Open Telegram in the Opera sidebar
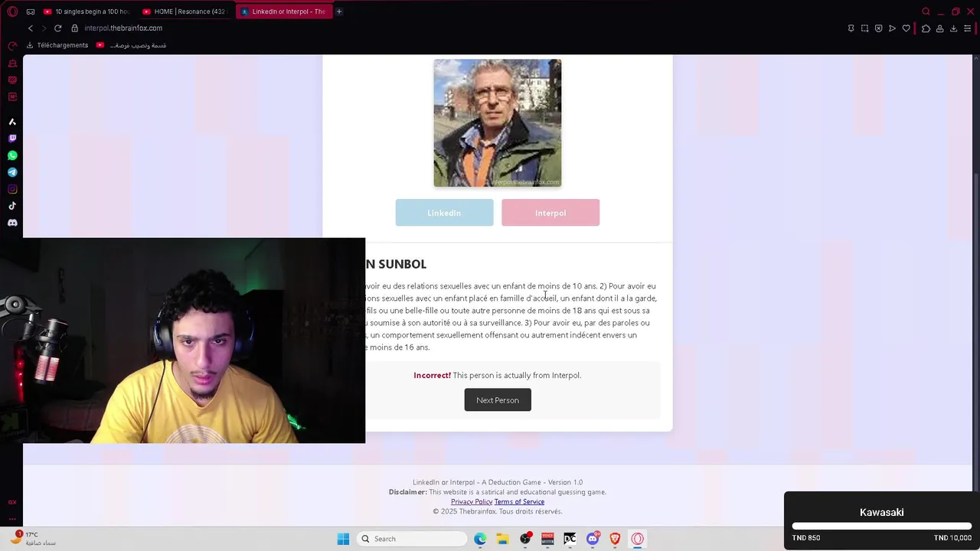The image size is (980, 551). pos(12,172)
